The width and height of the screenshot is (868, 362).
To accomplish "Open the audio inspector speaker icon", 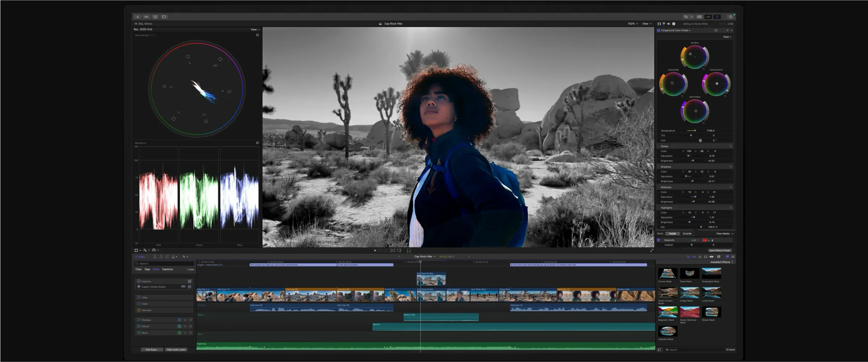I will (668, 24).
